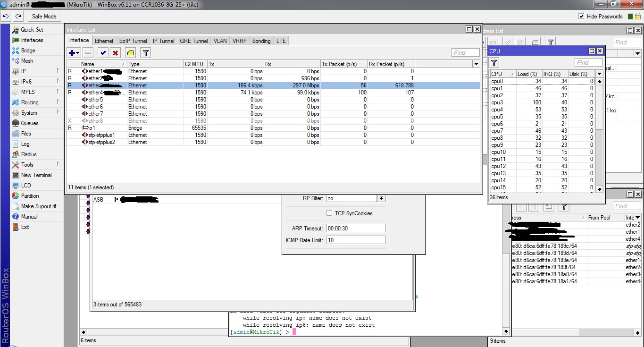Screen dimensions: 644x347
Task: Click the Find field in the Interface List
Action: tap(465, 52)
